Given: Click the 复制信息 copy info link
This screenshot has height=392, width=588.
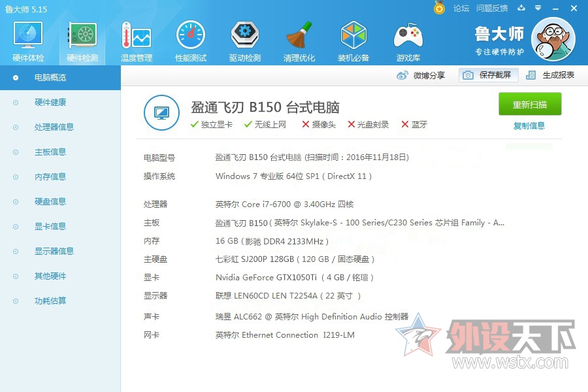Looking at the screenshot, I should pyautogui.click(x=529, y=125).
